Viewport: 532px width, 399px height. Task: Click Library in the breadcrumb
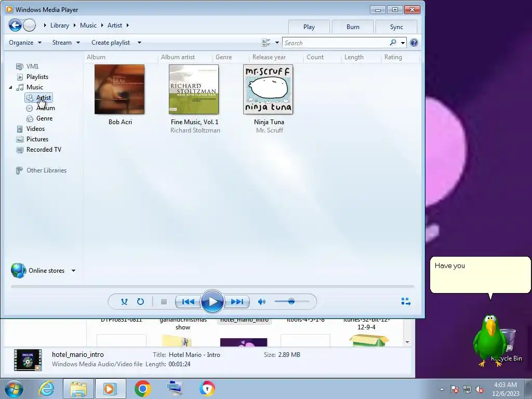point(59,25)
